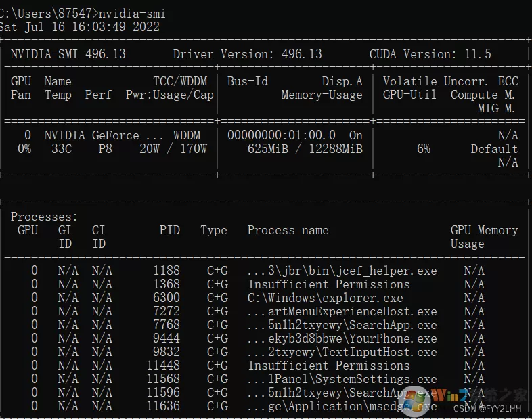Click the 625MiB memory usage value
532x419 pixels.
(268, 149)
